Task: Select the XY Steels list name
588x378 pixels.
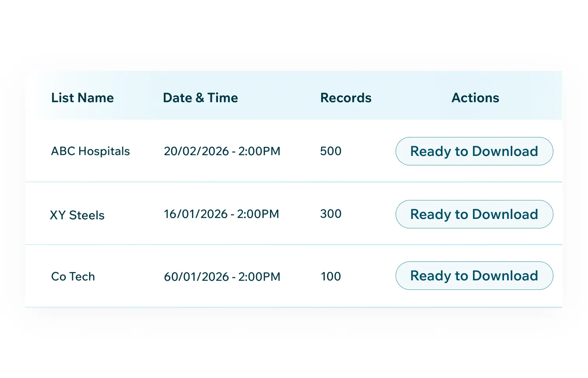Action: [x=77, y=215]
